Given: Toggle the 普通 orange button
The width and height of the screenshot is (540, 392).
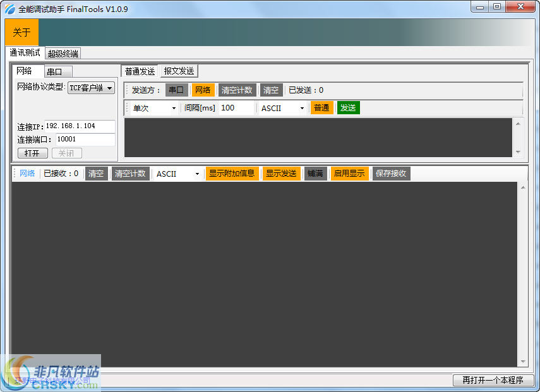Looking at the screenshot, I should pos(321,108).
